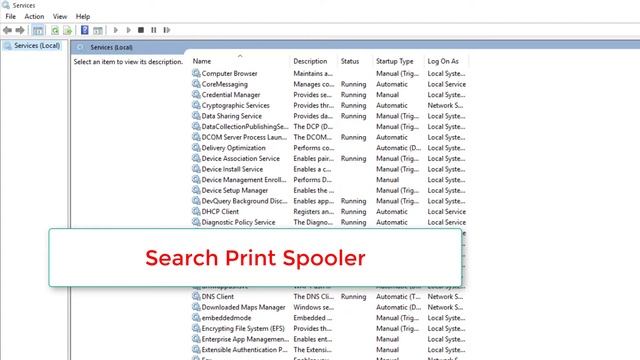Click the gear icon beside Credential Manager
Viewport: 640px width, 360px height.
[x=196, y=94]
